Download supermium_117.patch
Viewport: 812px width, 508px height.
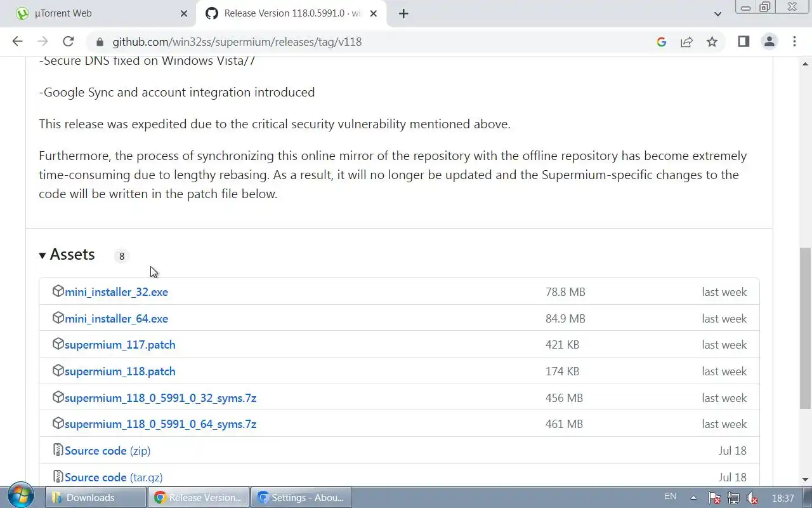120,345
